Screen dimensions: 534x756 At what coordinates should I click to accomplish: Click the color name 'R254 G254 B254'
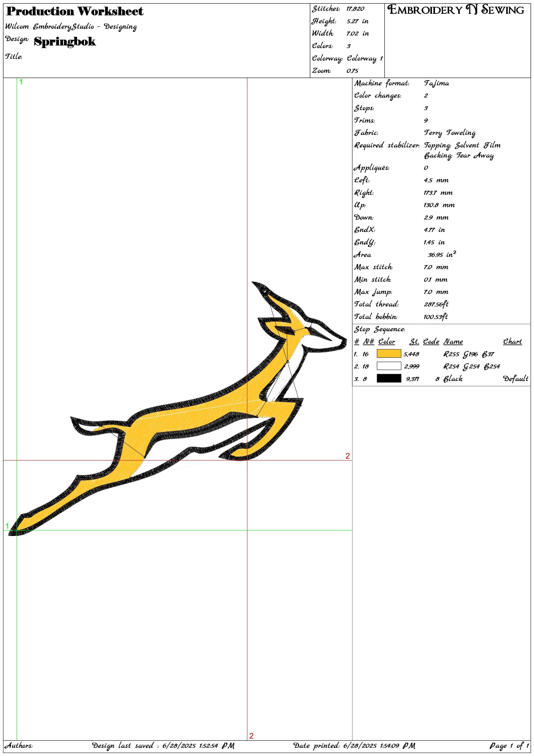pyautogui.click(x=472, y=366)
